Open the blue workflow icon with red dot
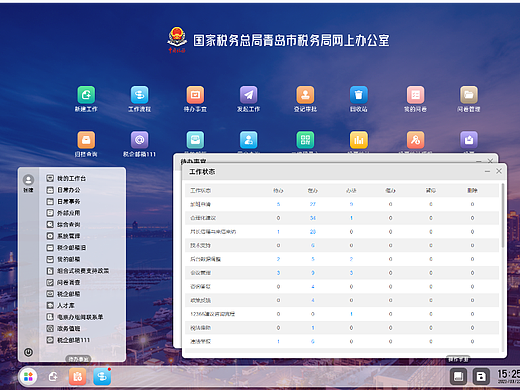This screenshot has height=390, width=520. (x=102, y=377)
